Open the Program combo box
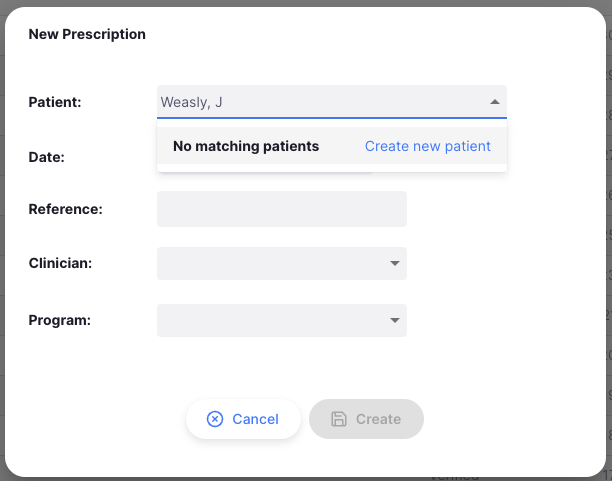Image resolution: width=612 pixels, height=481 pixels. [271, 321]
